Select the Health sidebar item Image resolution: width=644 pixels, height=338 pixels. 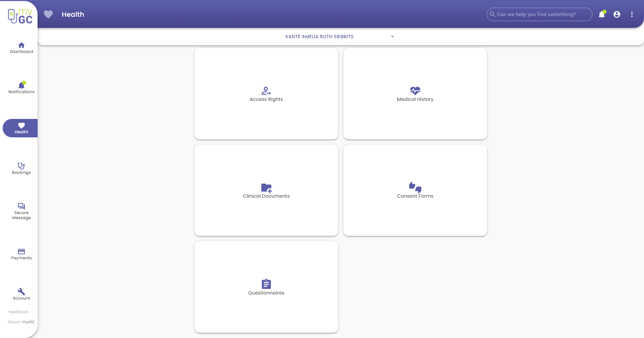point(21,128)
